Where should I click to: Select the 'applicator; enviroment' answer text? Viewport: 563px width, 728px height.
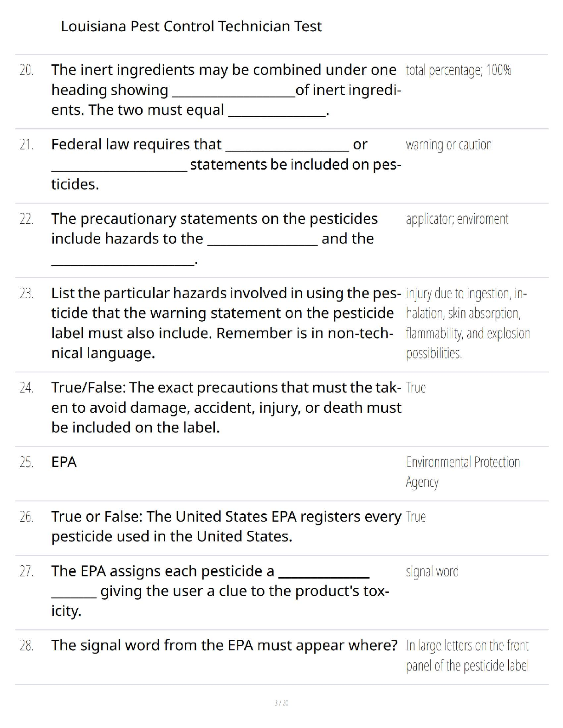(x=457, y=219)
